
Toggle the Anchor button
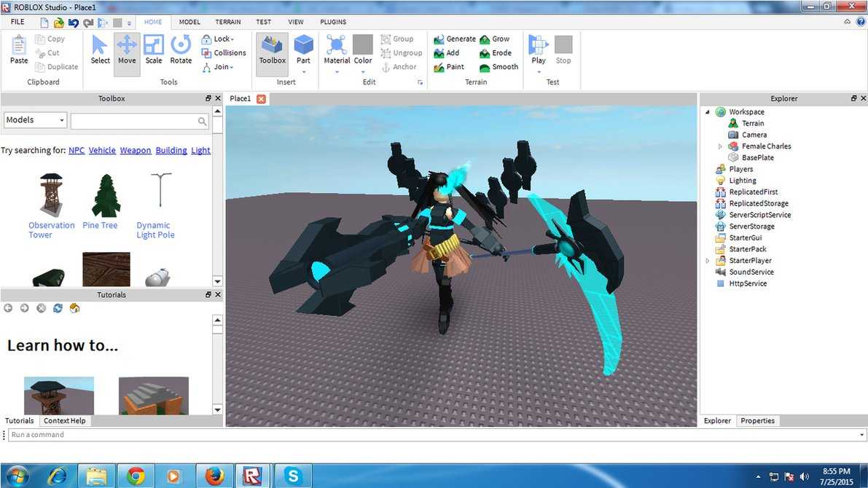(399, 67)
